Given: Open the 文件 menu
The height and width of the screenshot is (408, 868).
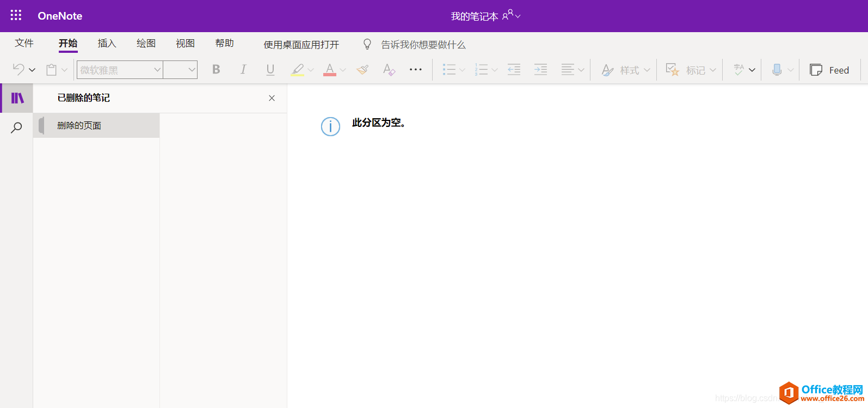Looking at the screenshot, I should 24,43.
